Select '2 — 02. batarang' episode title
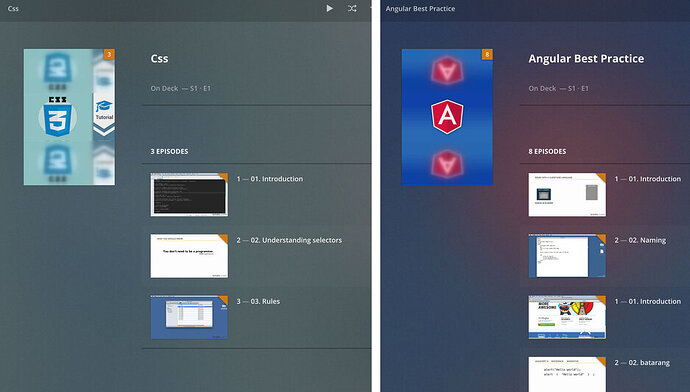The image size is (690, 392). click(642, 363)
